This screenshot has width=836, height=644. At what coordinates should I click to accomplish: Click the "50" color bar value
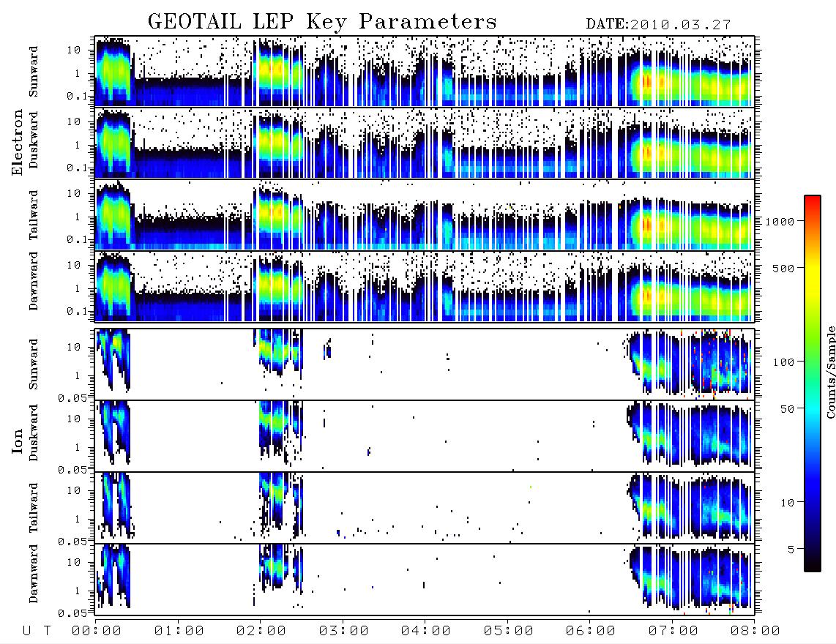[788, 409]
